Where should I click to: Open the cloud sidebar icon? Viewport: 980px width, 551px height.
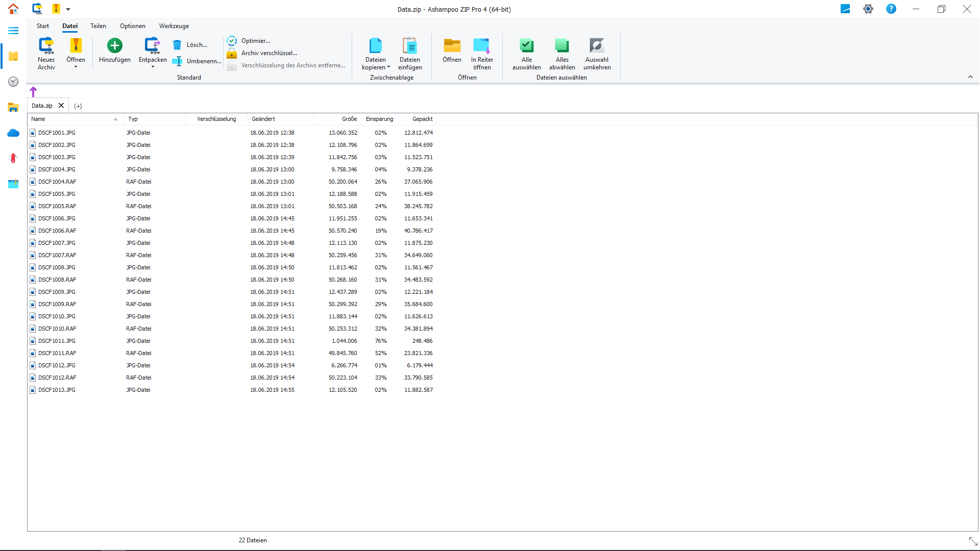coord(13,133)
